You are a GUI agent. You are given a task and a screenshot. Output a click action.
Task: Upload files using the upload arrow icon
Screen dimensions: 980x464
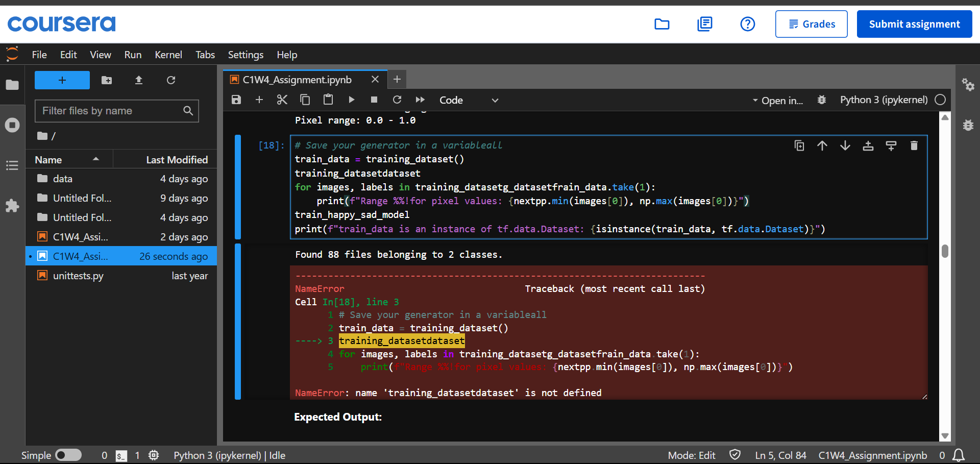tap(139, 80)
